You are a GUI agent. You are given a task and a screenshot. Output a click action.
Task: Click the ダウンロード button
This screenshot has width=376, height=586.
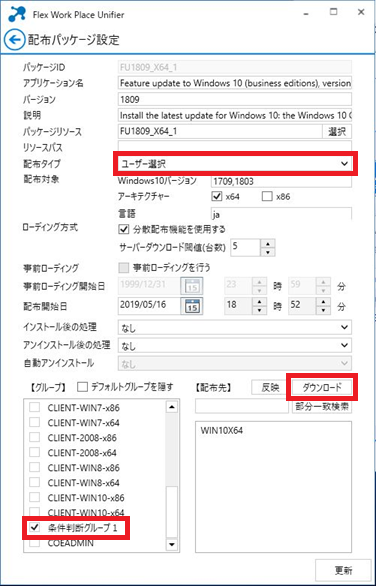tap(321, 388)
